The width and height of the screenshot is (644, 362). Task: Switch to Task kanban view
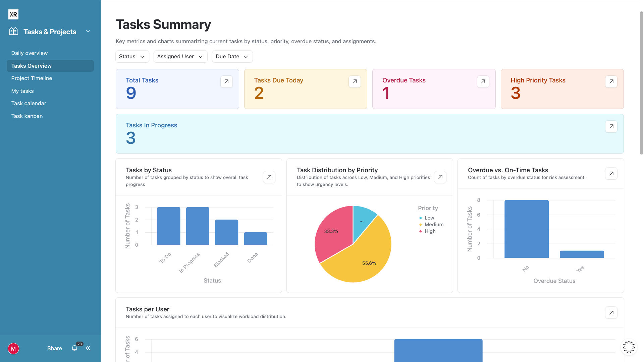[x=27, y=116]
